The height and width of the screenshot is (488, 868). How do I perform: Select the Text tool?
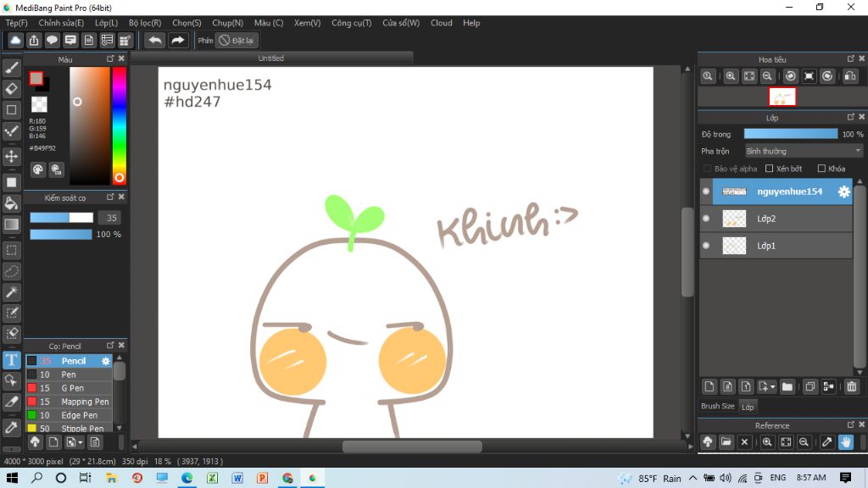(12, 359)
